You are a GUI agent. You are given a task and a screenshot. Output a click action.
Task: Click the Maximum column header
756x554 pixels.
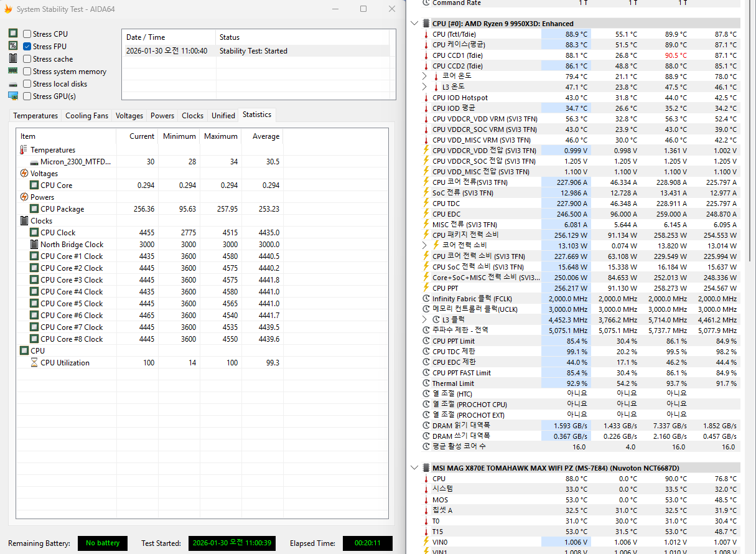(221, 136)
